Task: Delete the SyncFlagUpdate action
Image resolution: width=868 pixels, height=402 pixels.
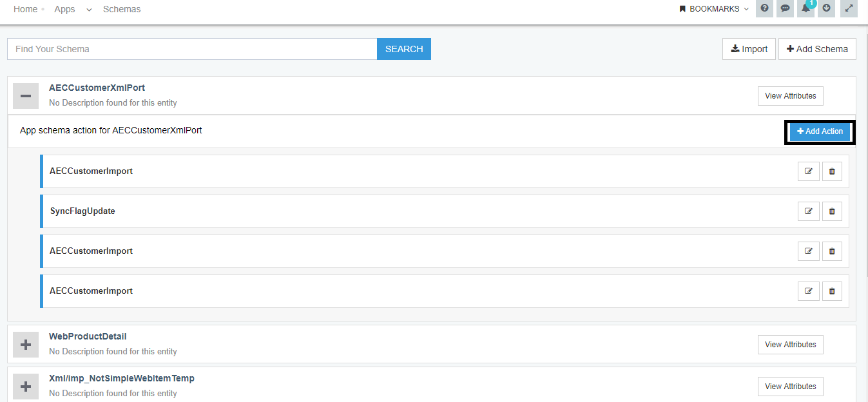Action: 832,211
